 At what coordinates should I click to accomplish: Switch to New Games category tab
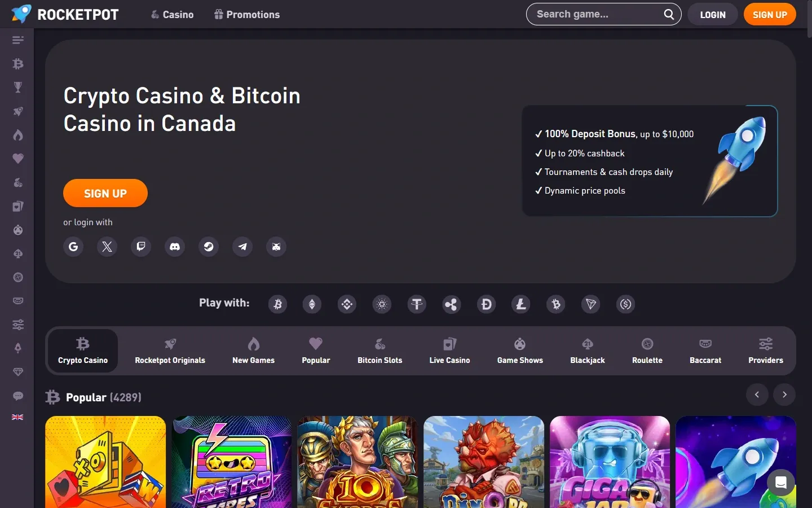(x=254, y=351)
